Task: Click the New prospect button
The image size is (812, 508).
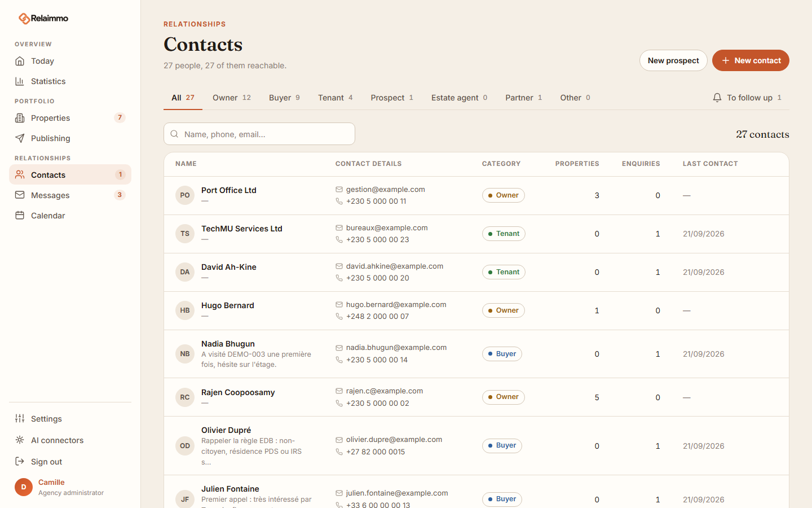Action: pyautogui.click(x=673, y=60)
